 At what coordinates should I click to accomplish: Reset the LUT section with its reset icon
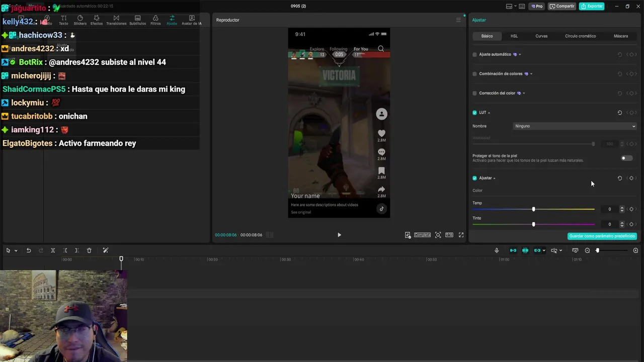click(620, 113)
